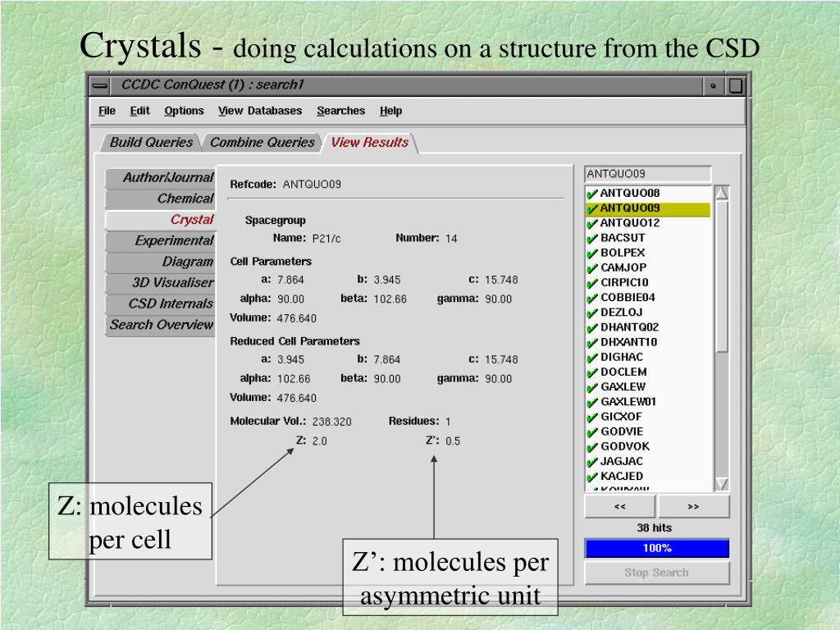Viewport: 840px width, 630px height.
Task: Open the File menu
Action: (x=107, y=111)
